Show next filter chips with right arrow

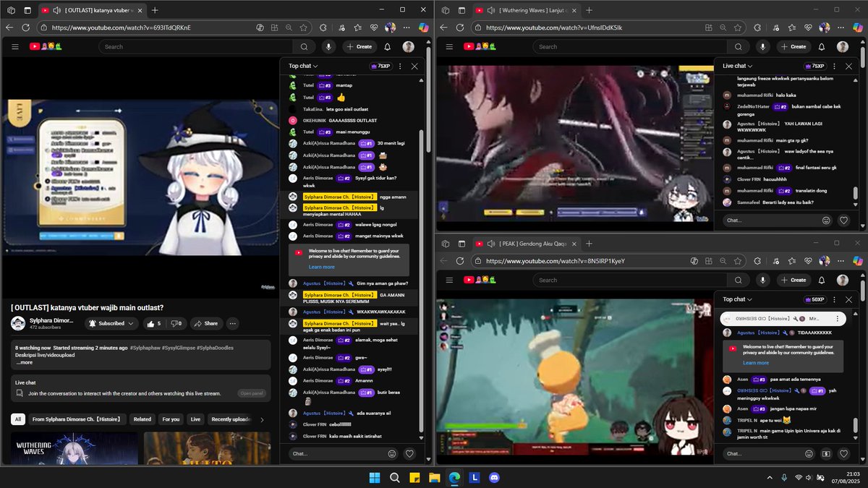262,419
